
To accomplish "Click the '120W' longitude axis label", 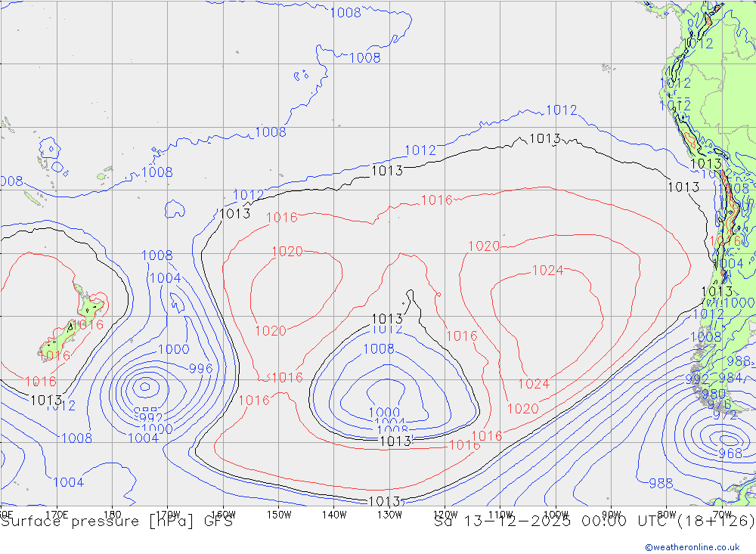I will (445, 515).
